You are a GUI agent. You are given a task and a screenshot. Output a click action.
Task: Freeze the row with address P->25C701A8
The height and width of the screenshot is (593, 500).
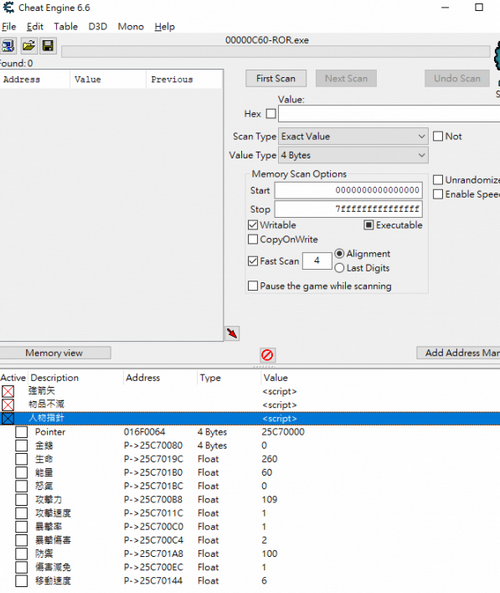(22, 554)
